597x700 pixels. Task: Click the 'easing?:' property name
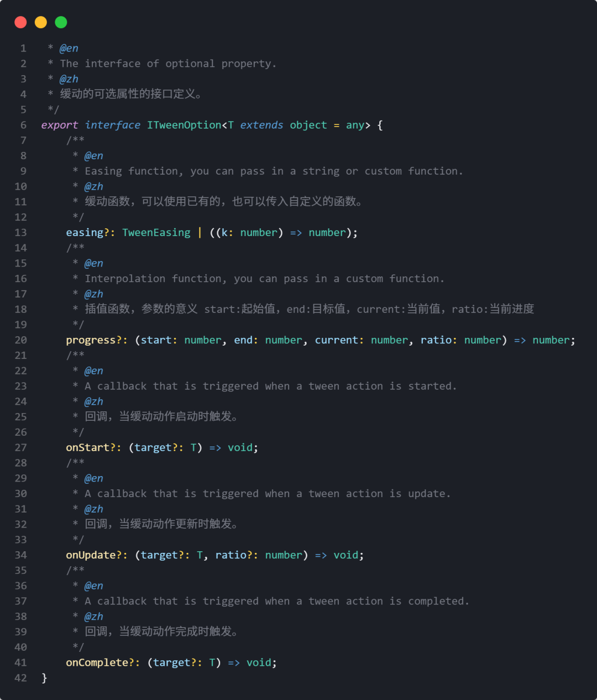coord(91,233)
